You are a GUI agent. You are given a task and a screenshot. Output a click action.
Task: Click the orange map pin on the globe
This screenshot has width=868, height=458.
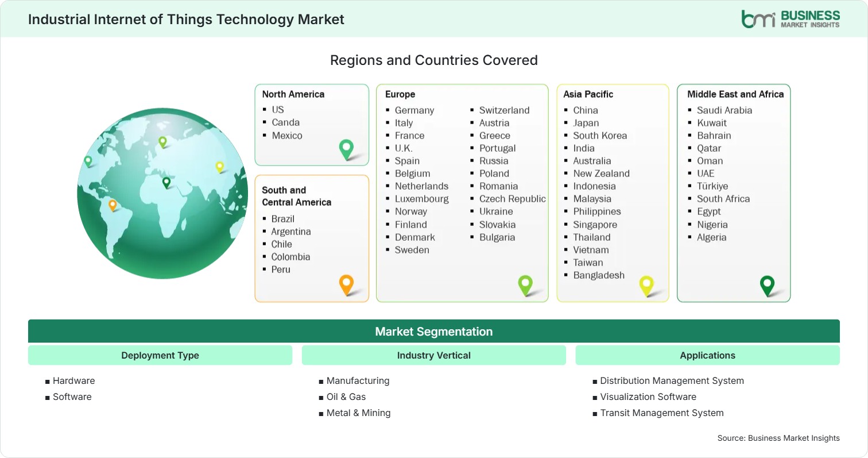pyautogui.click(x=113, y=205)
